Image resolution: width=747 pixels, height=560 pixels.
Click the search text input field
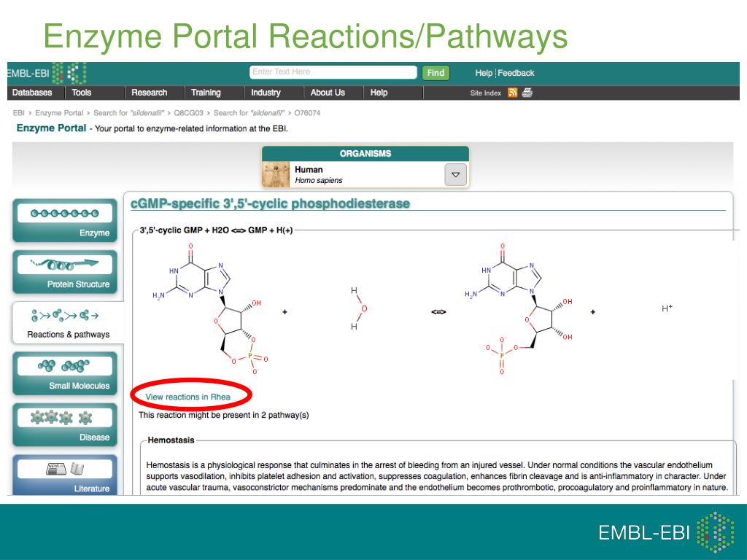(333, 72)
